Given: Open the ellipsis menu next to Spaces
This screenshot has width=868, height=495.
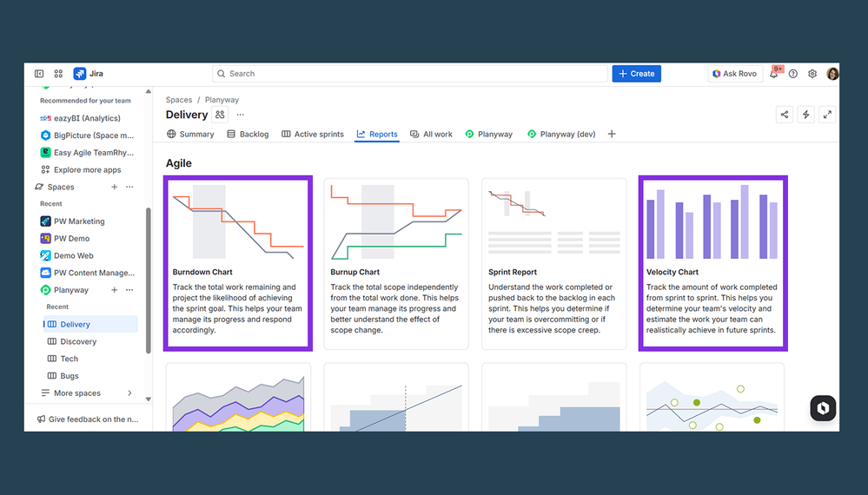Looking at the screenshot, I should point(129,187).
